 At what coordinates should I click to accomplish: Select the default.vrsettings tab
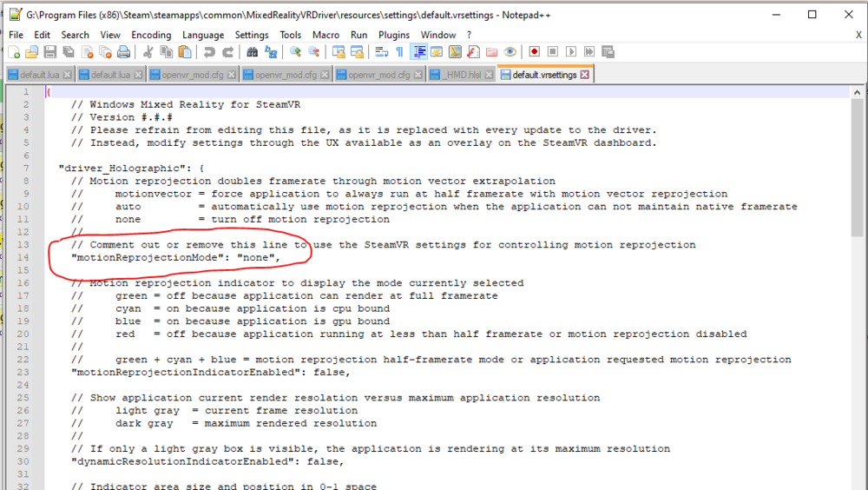545,75
